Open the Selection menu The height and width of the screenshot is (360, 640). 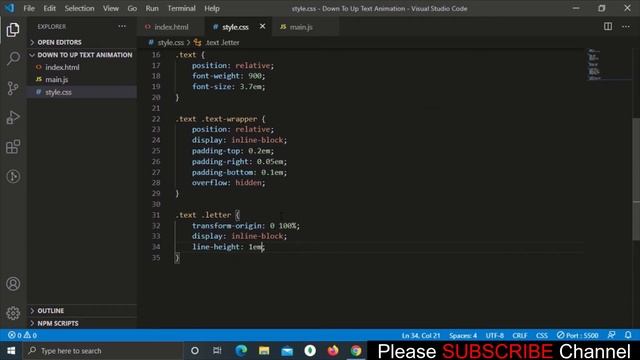tap(79, 8)
